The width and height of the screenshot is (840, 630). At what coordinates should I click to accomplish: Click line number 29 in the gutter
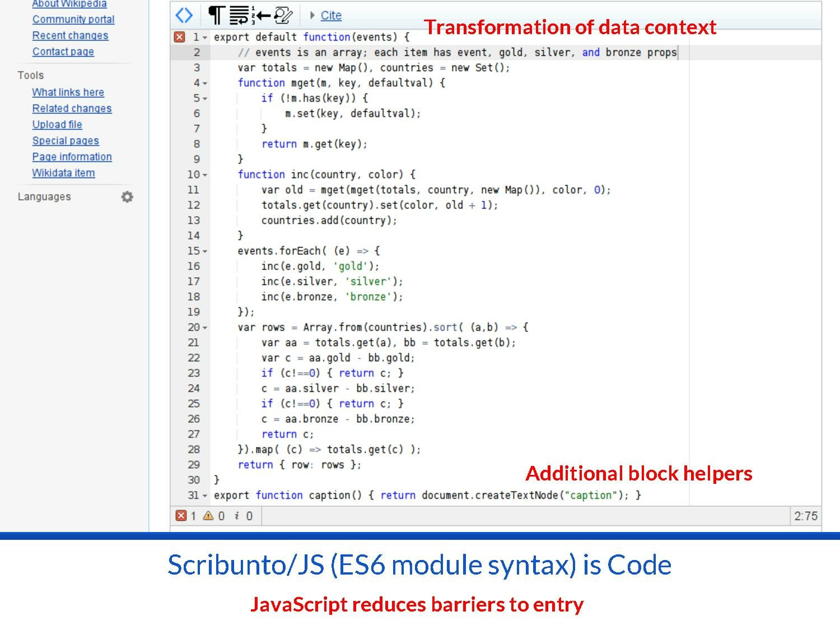(193, 465)
